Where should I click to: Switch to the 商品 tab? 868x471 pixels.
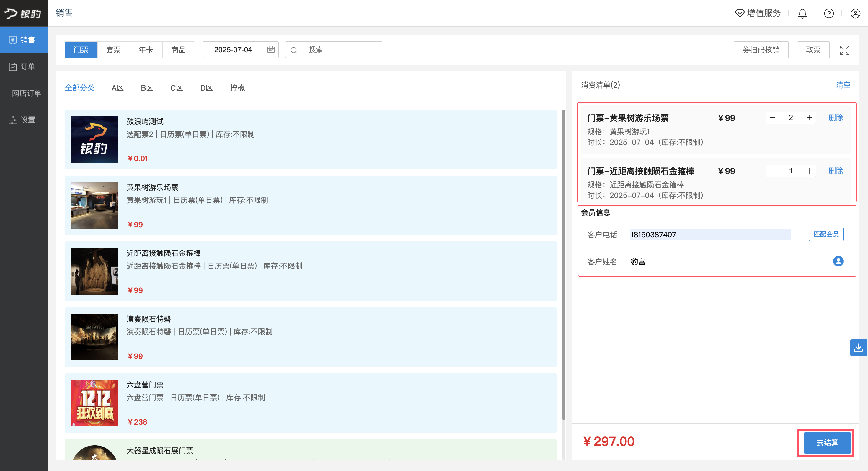tap(178, 50)
